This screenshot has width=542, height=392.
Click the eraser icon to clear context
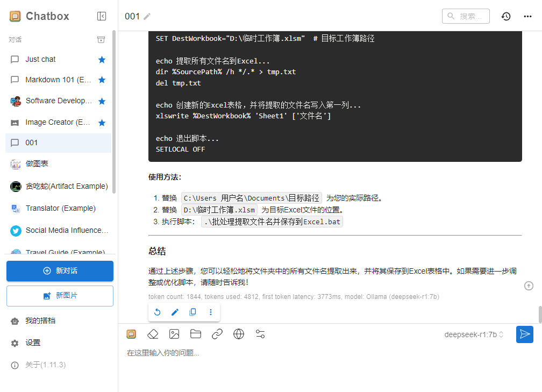pyautogui.click(x=153, y=334)
